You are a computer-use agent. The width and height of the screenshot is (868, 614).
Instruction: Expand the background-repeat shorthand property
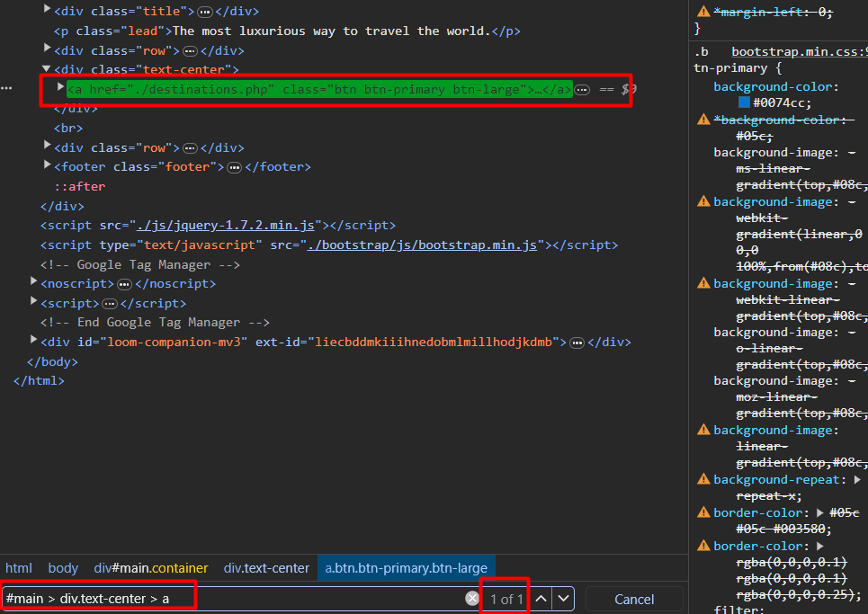pos(857,479)
